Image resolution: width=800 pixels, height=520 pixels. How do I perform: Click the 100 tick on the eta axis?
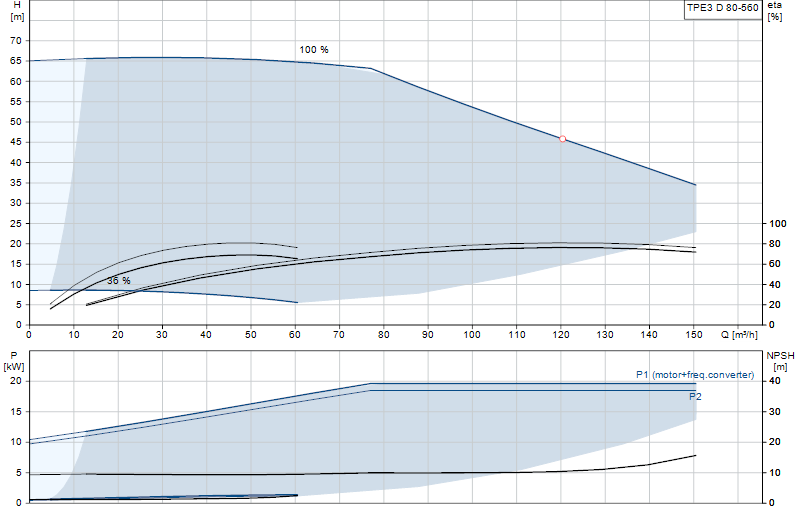coord(778,224)
